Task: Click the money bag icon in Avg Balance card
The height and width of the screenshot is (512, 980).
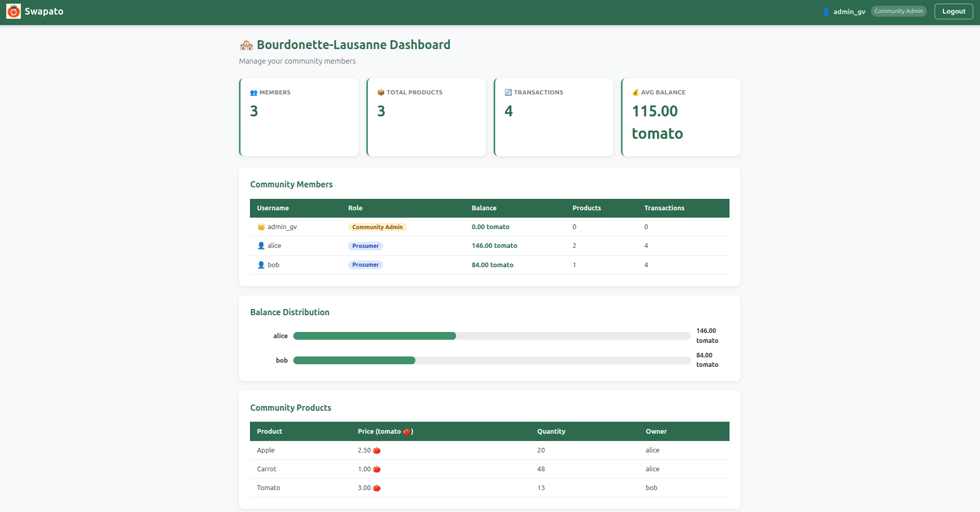Action: (636, 92)
